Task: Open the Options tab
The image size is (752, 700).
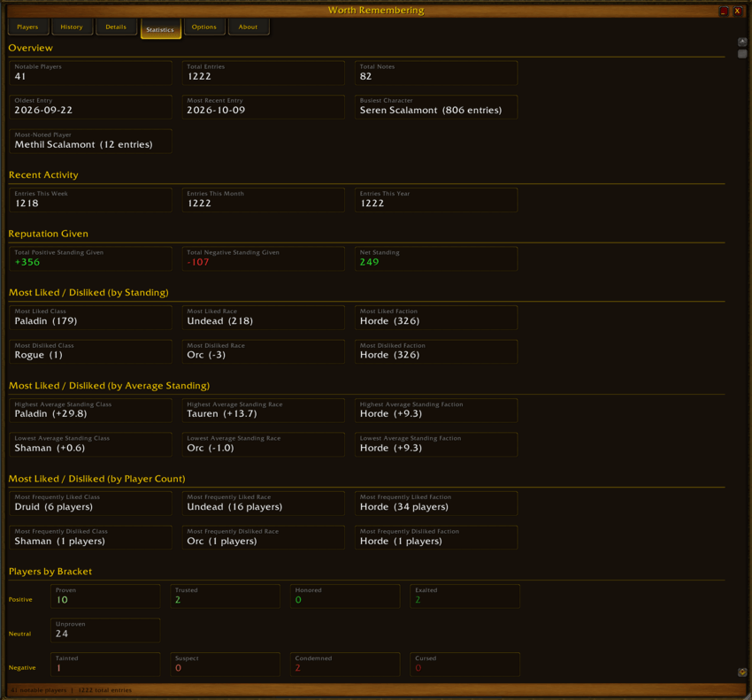Action: coord(204,27)
